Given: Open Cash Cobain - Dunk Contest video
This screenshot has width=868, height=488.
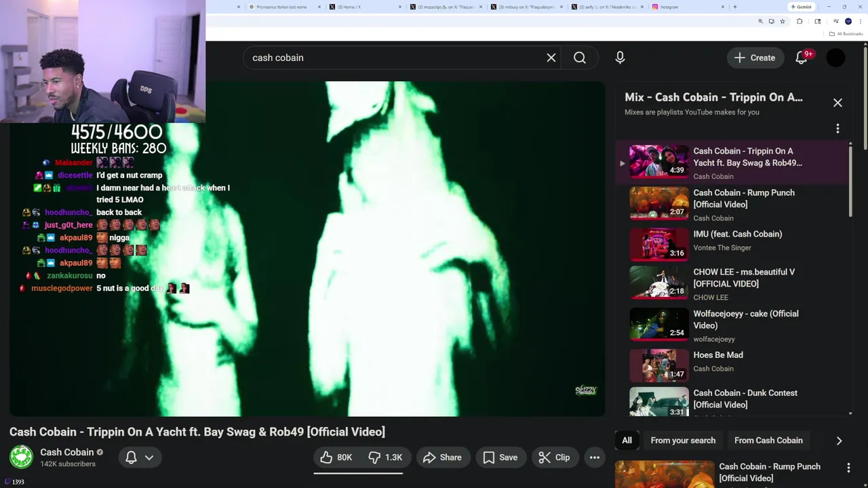Looking at the screenshot, I should [x=732, y=401].
